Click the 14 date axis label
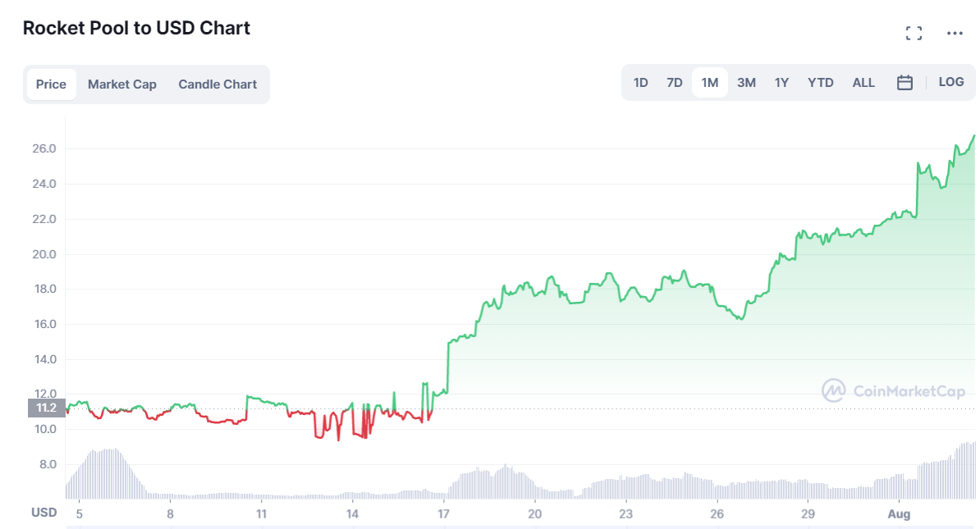Image resolution: width=980 pixels, height=529 pixels. pyautogui.click(x=352, y=514)
